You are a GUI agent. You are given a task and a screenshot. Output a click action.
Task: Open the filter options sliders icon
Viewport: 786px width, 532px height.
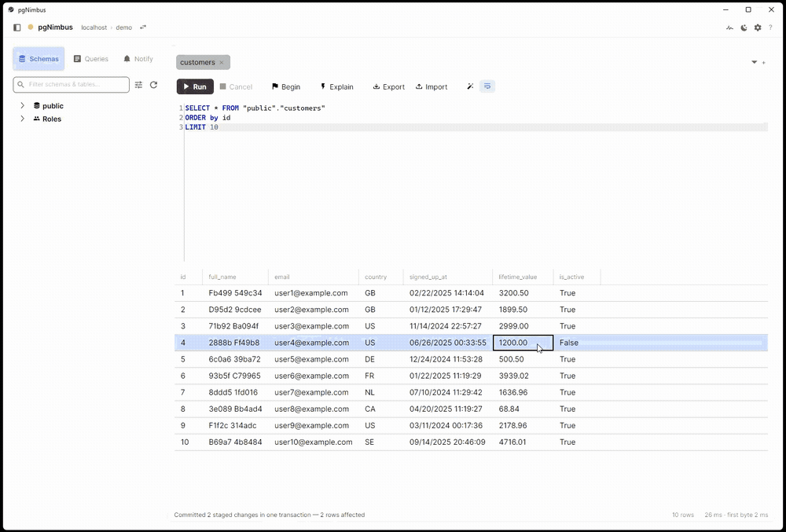point(139,85)
